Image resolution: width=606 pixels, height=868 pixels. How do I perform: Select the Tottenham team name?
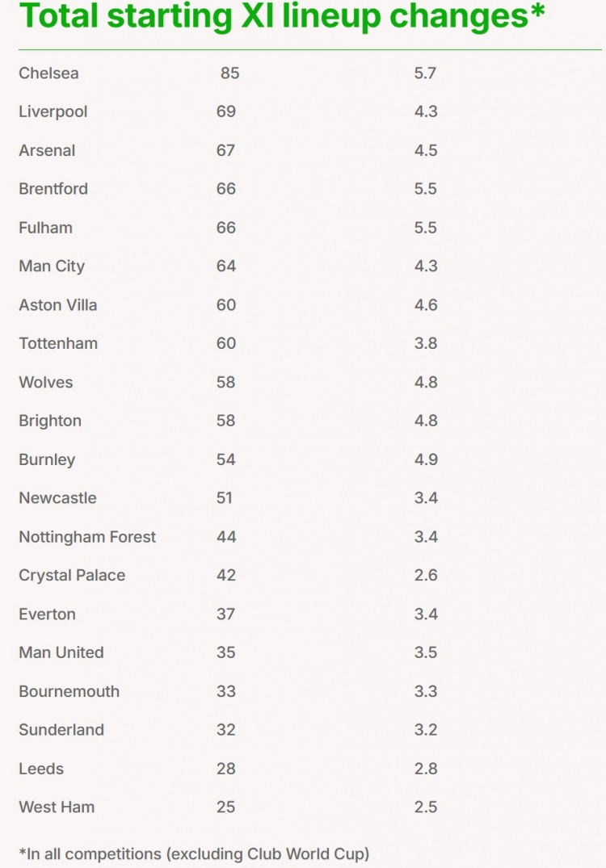(58, 343)
